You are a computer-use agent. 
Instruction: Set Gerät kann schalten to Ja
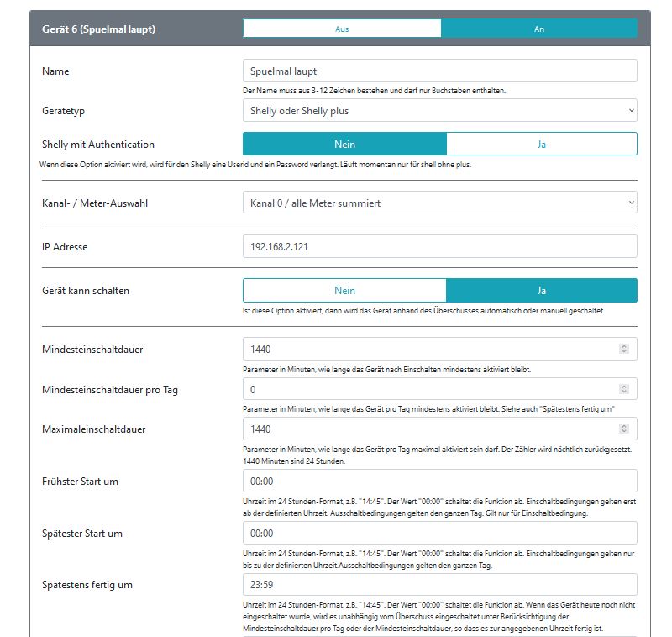pos(542,291)
